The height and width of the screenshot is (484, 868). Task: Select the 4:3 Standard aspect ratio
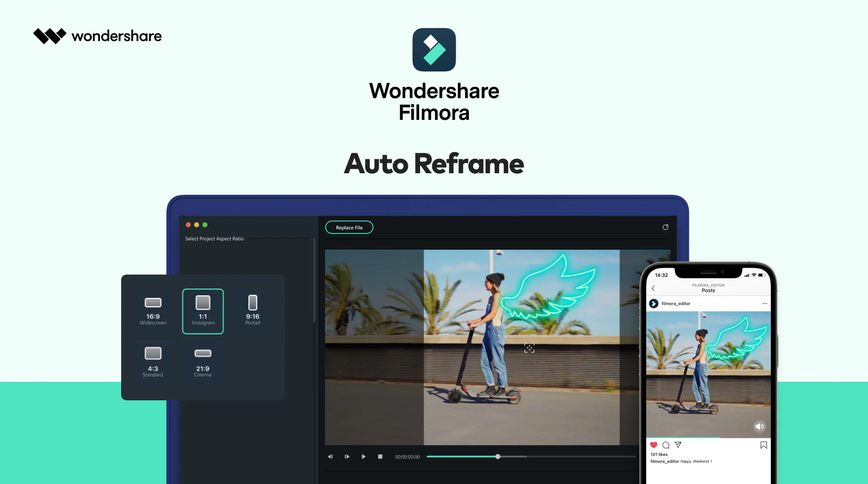153,362
